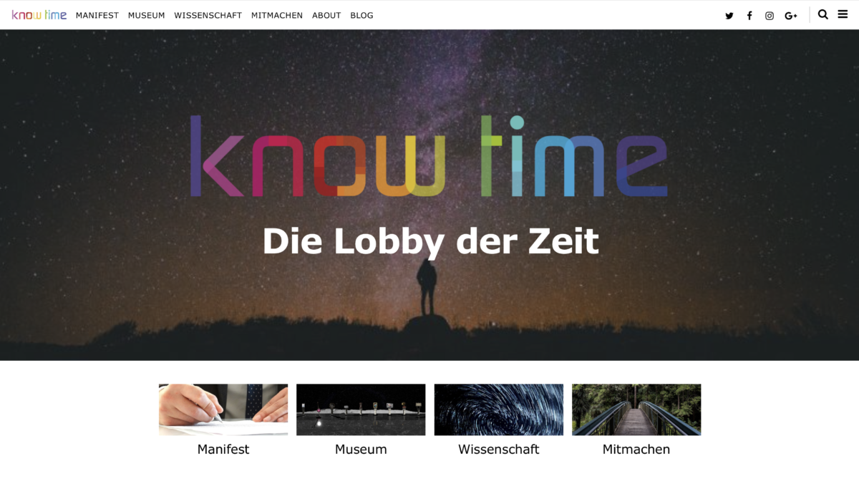Open the search magnifier icon
Image resolution: width=859 pixels, height=504 pixels.
click(823, 14)
